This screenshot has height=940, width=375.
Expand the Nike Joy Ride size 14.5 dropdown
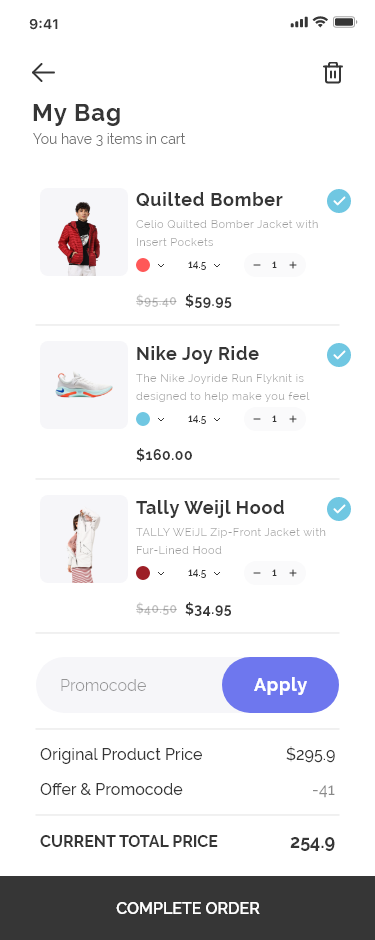coord(204,419)
